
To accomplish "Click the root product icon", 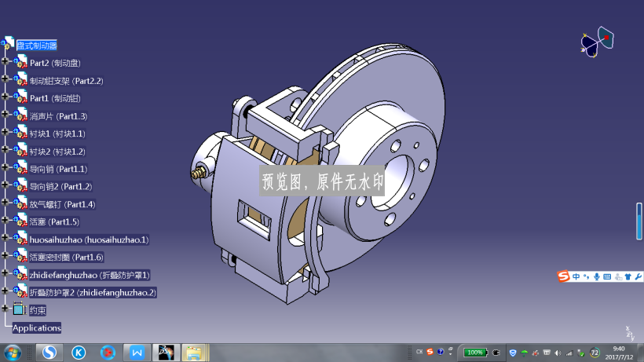I will [8, 43].
